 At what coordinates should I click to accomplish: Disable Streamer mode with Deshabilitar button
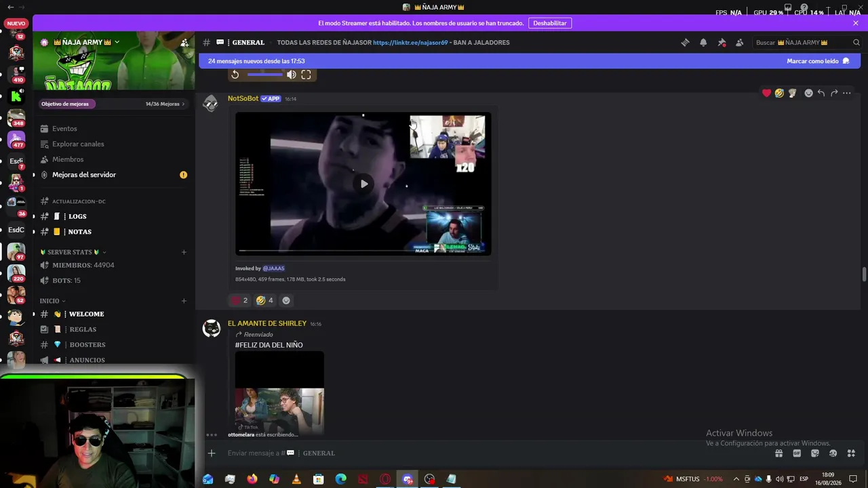tap(549, 23)
